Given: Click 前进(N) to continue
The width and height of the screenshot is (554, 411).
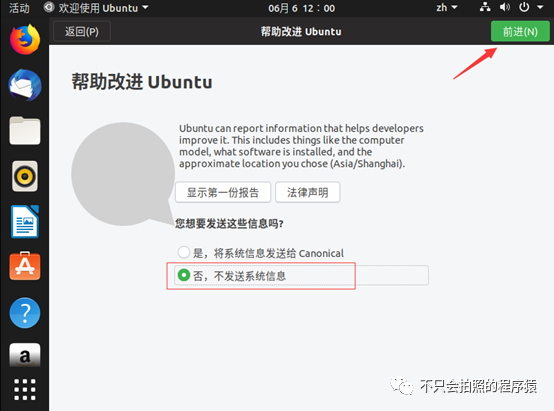Looking at the screenshot, I should [520, 31].
